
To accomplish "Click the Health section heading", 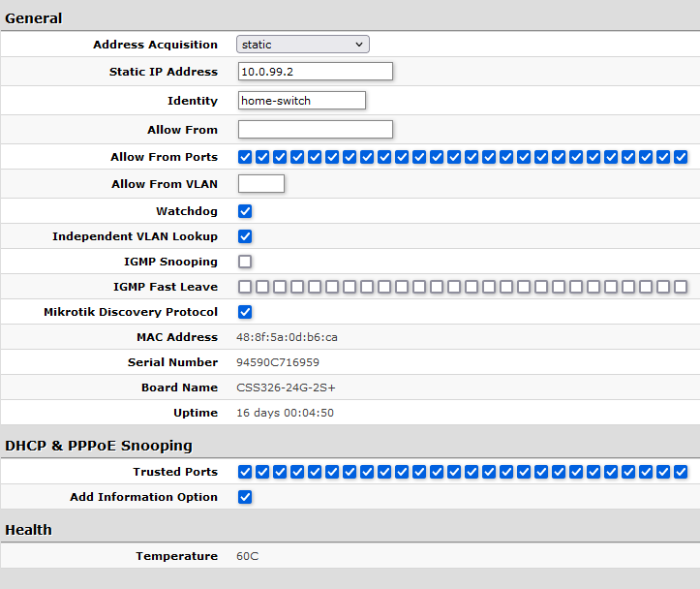I will click(29, 530).
